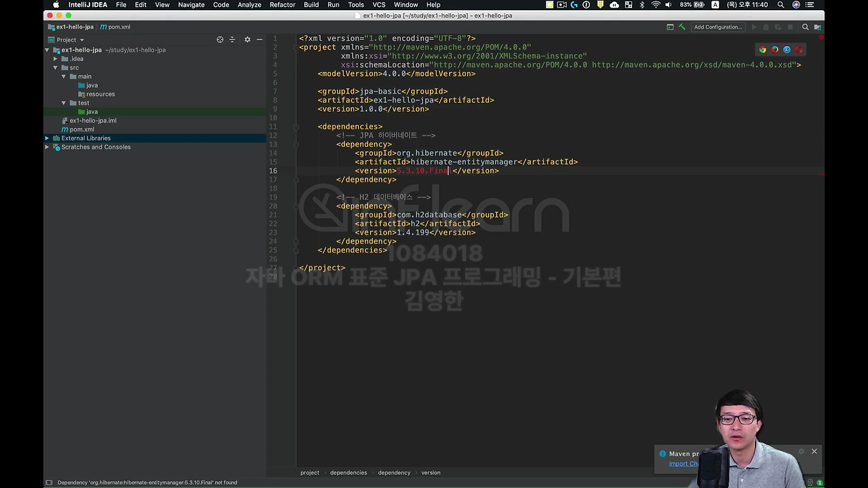The width and height of the screenshot is (868, 488).
Task: Collapse the src folder
Action: tap(56, 68)
